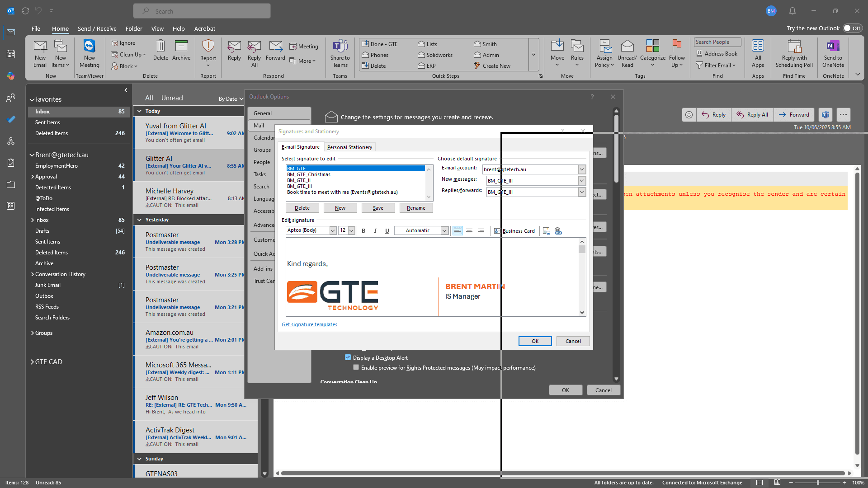The width and height of the screenshot is (868, 488).
Task: Collapse the Today message group
Action: tap(139, 111)
